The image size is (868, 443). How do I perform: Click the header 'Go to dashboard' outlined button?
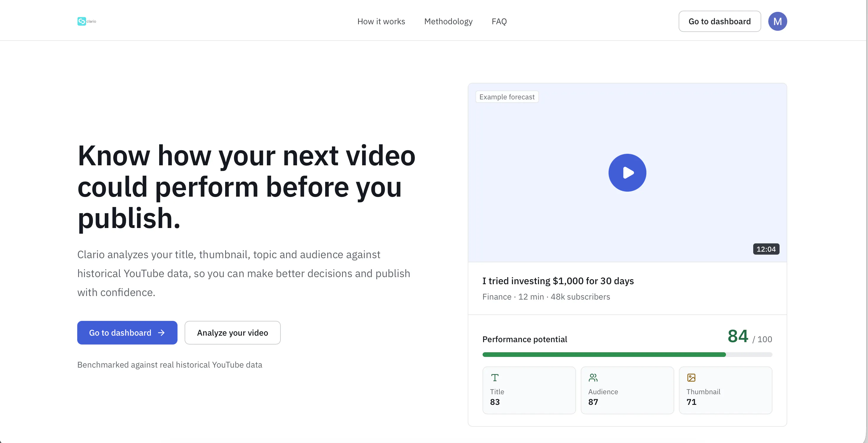pyautogui.click(x=719, y=21)
